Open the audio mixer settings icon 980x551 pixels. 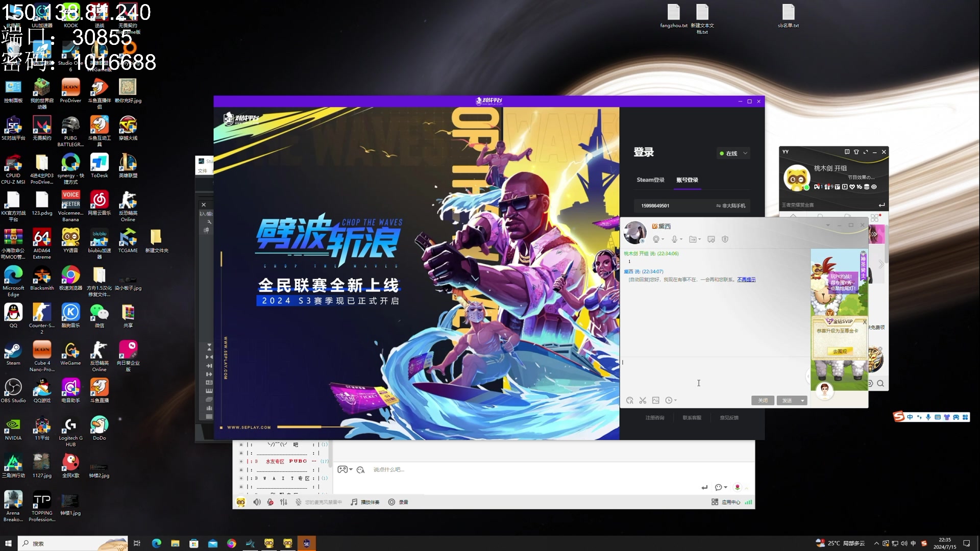pos(284,502)
